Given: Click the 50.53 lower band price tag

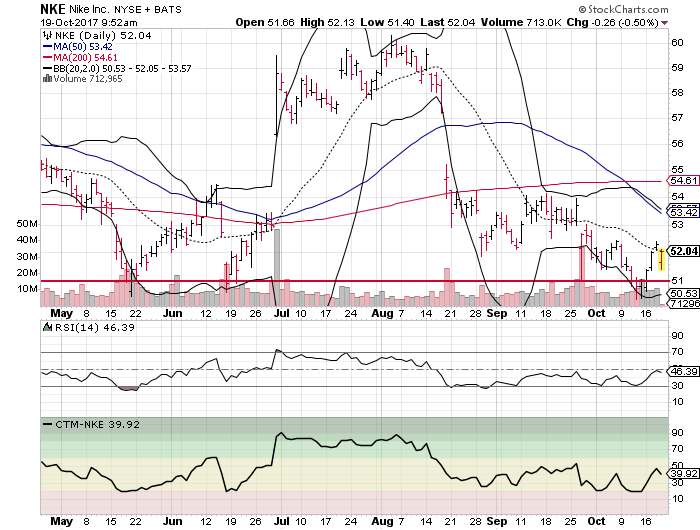Looking at the screenshot, I should [683, 293].
